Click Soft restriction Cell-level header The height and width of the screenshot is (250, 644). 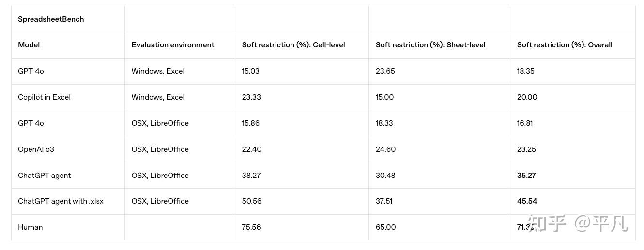coord(293,45)
